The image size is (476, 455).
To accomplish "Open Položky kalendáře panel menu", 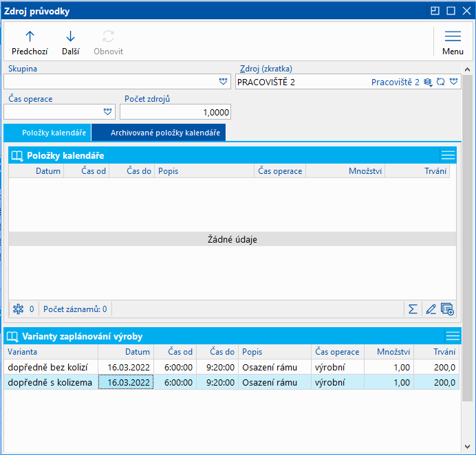I will [448, 155].
